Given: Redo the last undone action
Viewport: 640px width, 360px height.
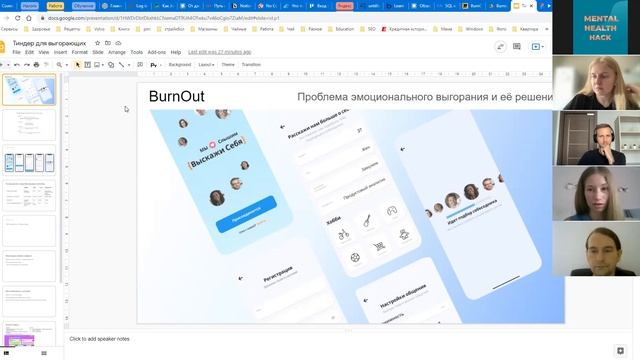Looking at the screenshot, I should [x=27, y=65].
